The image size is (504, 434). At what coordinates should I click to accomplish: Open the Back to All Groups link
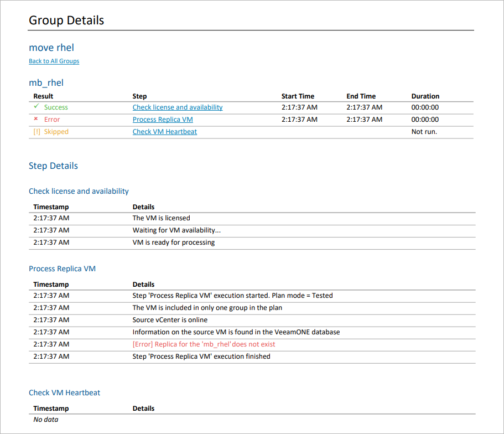(54, 61)
